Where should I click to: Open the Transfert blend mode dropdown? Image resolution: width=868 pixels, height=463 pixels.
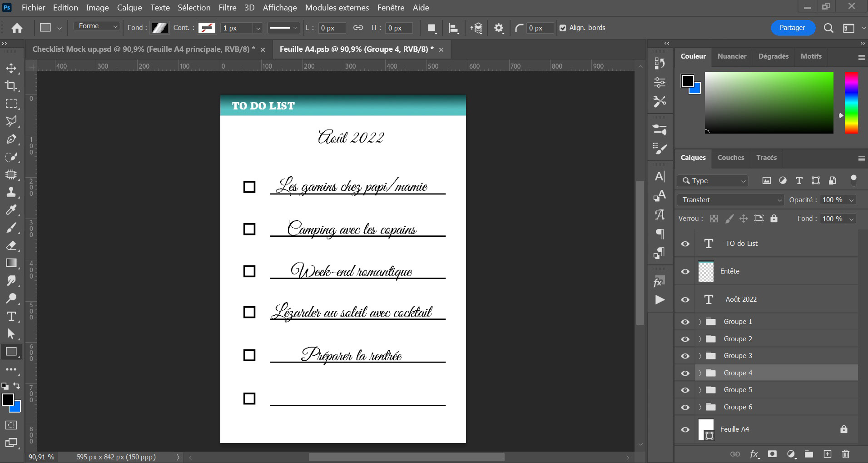(730, 199)
